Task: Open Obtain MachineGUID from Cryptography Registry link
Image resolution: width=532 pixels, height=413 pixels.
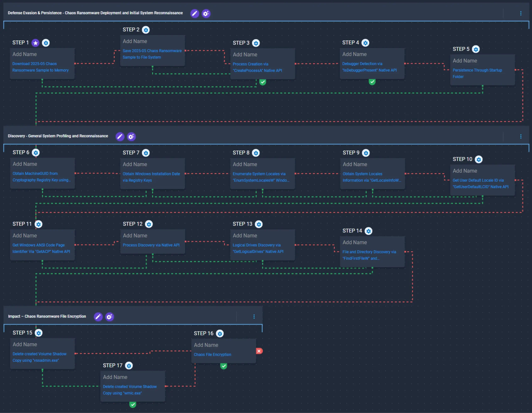Action: (42, 177)
